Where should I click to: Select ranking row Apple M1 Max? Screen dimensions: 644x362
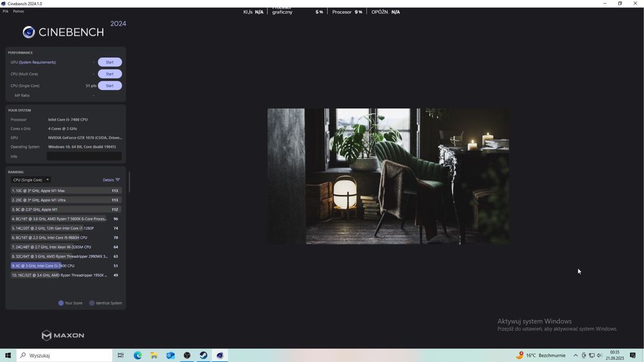click(66, 191)
